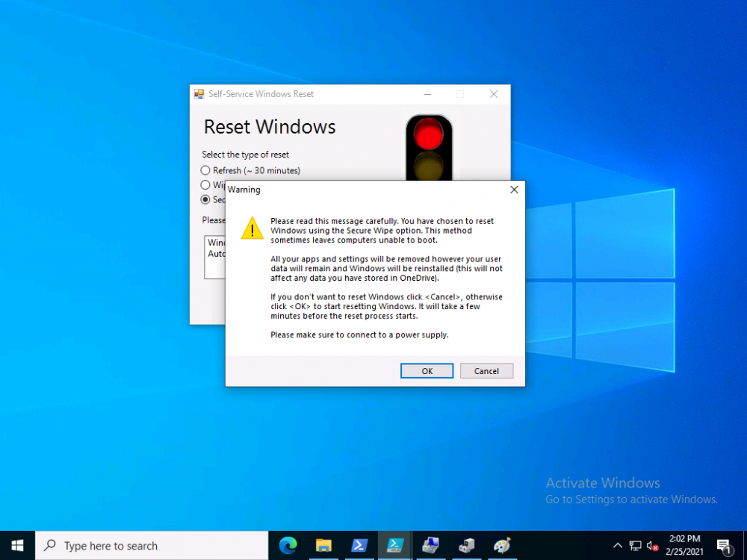Close the Self-Service Windows Reset window
The width and height of the screenshot is (747, 560).
pyautogui.click(x=494, y=94)
